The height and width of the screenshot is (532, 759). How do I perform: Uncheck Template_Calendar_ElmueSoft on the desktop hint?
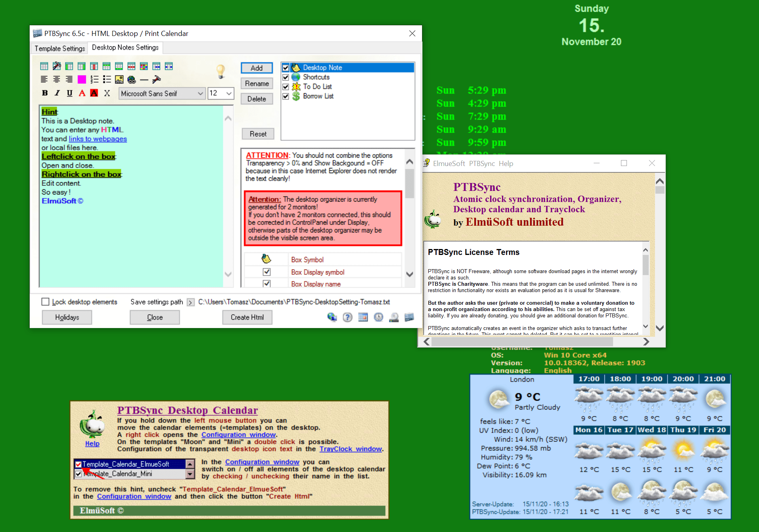[x=78, y=464]
